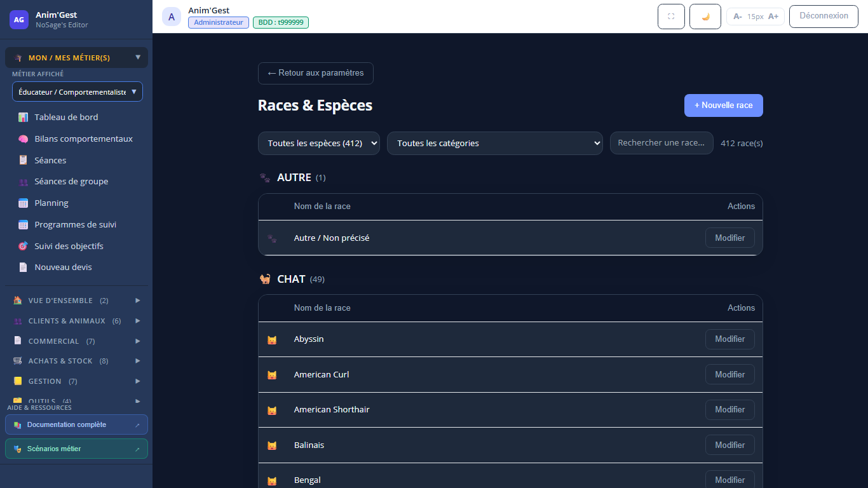Click the Planning calendar icon
The height and width of the screenshot is (488, 868).
pyautogui.click(x=24, y=203)
